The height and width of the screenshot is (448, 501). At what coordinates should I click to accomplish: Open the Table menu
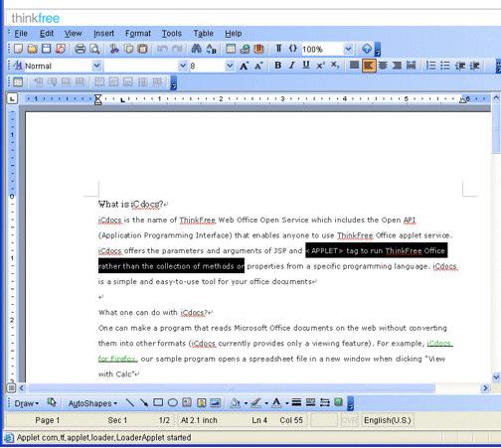click(203, 34)
